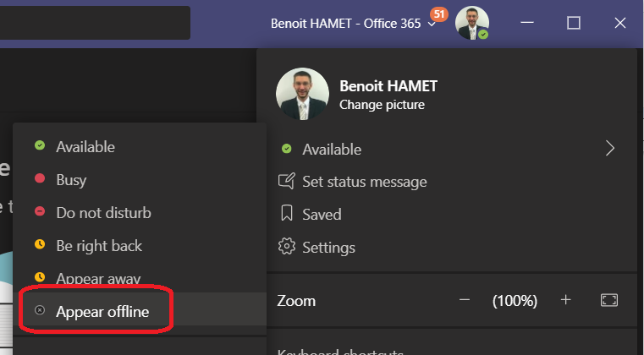Click the large profile photo in the panel
This screenshot has height=355, width=644.
point(302,94)
